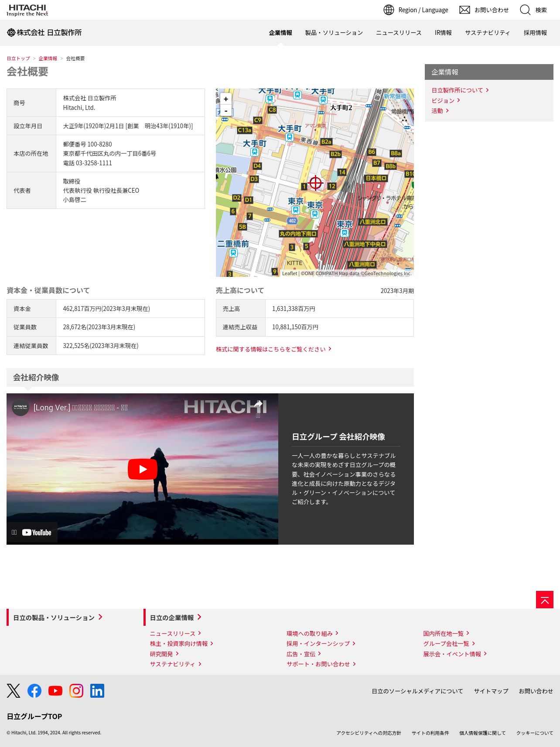Click the red crosshair marker on map
The image size is (560, 747).
pyautogui.click(x=315, y=183)
